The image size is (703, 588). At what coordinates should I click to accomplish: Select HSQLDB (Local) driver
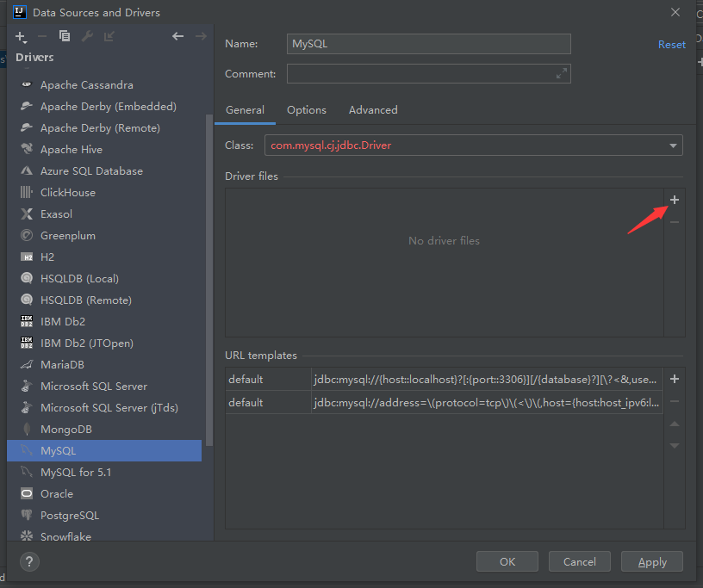(x=104, y=278)
